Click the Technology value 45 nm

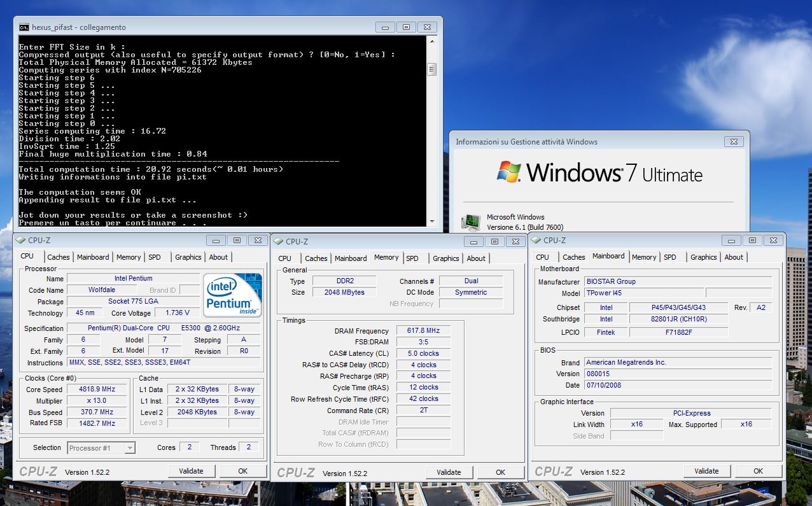85,313
